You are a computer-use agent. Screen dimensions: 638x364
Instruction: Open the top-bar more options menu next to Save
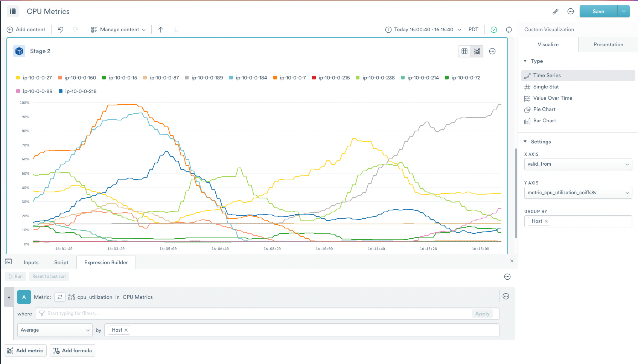pyautogui.click(x=571, y=11)
